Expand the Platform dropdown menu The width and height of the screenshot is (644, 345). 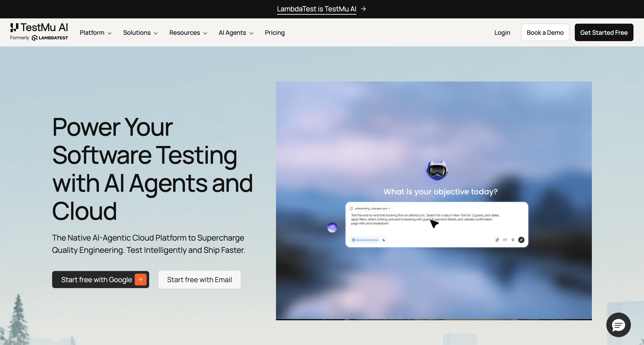[96, 33]
